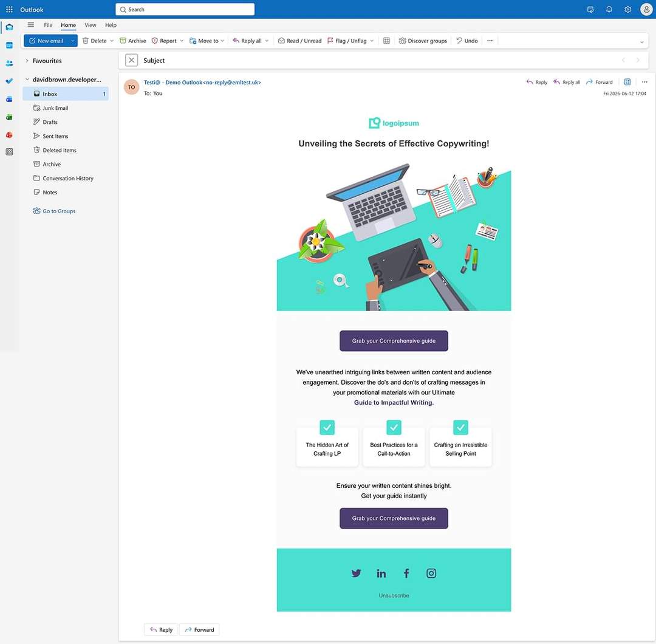Click the Reply button at message bottom
Image resolution: width=656 pixels, height=644 pixels.
(162, 630)
